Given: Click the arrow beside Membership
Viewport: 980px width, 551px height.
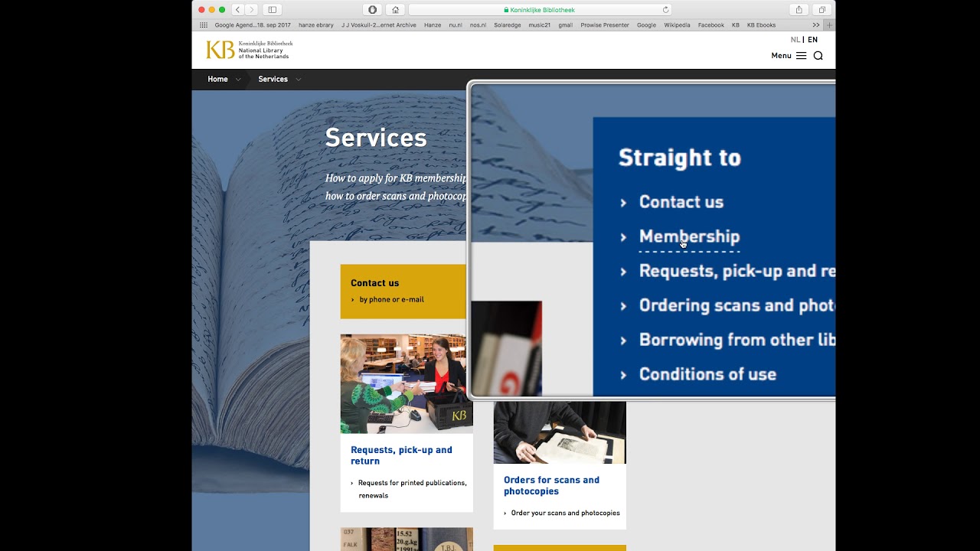Looking at the screenshot, I should (623, 237).
